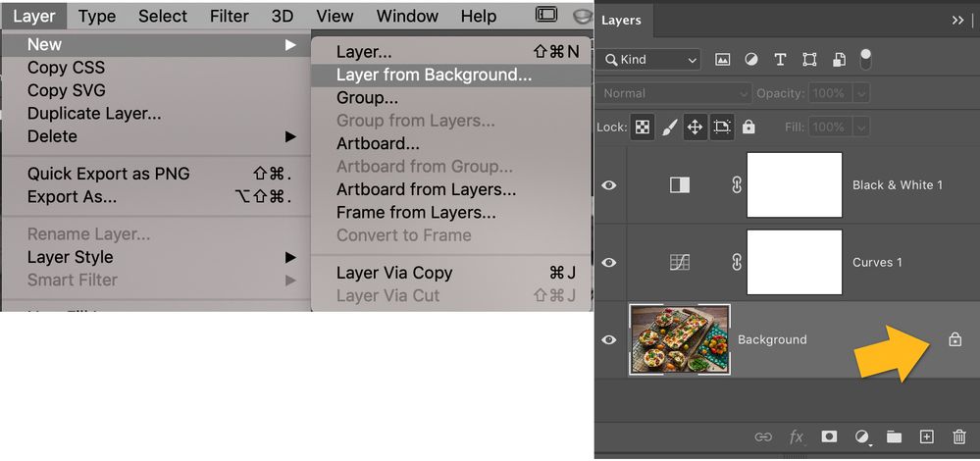This screenshot has width=980, height=461.
Task: Lock transparent pixels icon
Action: 642,127
